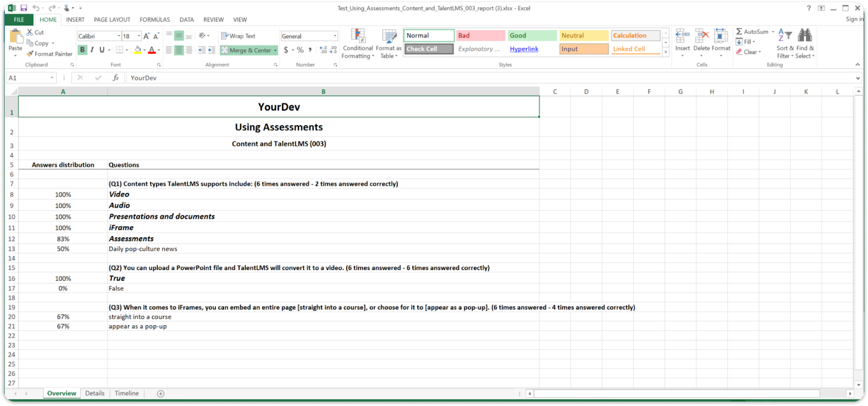The image size is (868, 406).
Task: Apply the pink Bad cell style swatch
Action: [481, 36]
